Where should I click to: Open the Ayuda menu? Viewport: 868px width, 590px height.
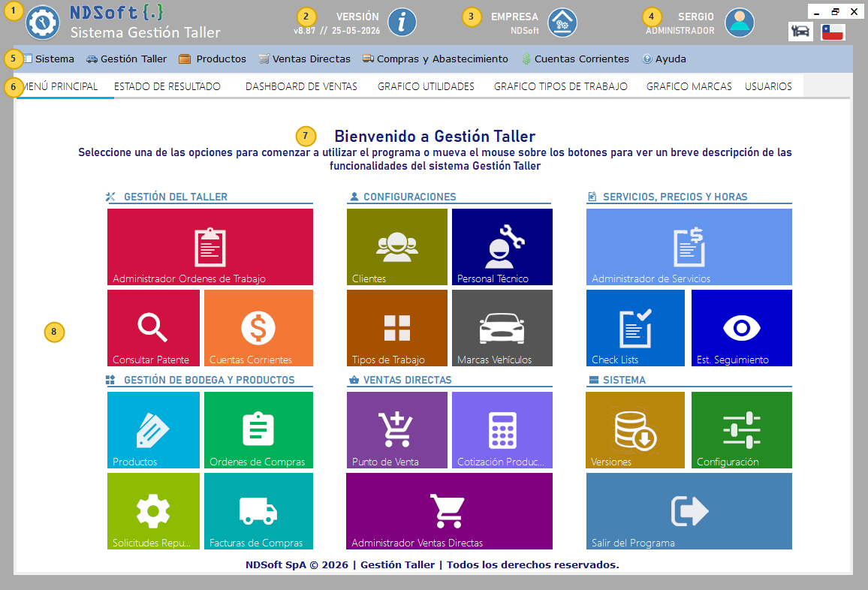(665, 59)
